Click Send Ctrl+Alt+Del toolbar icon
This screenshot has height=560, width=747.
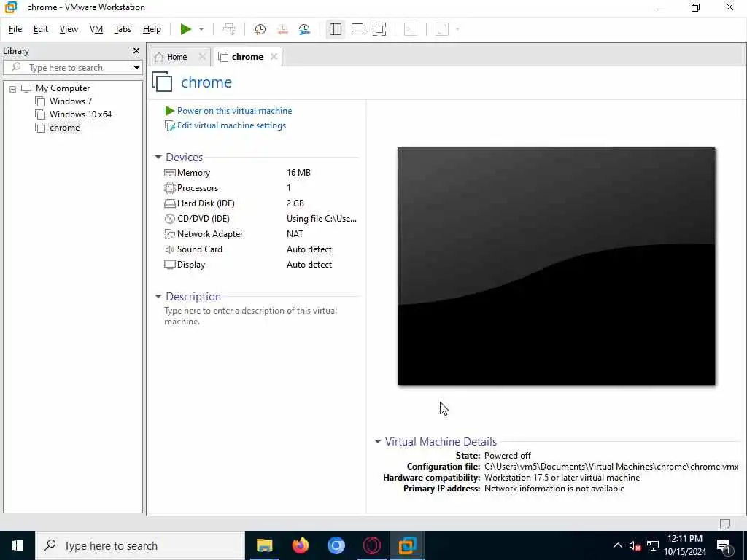pyautogui.click(x=229, y=29)
